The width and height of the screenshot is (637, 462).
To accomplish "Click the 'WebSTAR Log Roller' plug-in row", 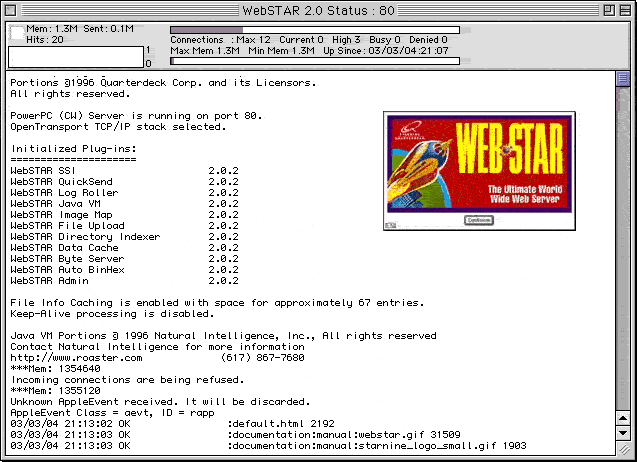I will click(124, 193).
